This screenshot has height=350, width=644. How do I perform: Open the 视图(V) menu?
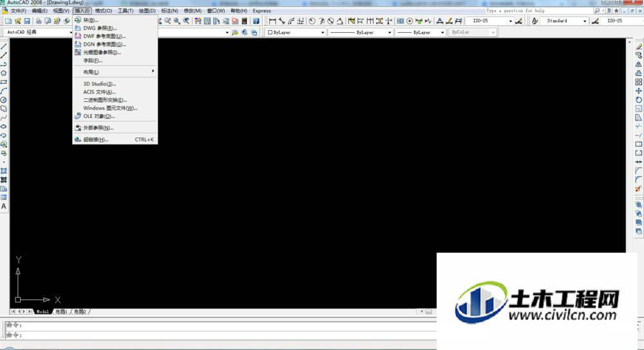click(61, 11)
